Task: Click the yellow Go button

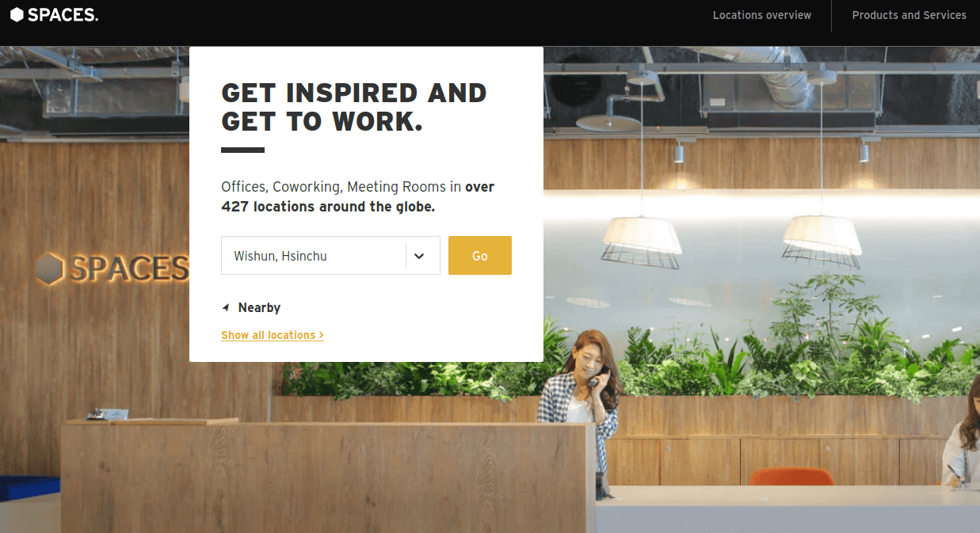Action: [x=480, y=256]
